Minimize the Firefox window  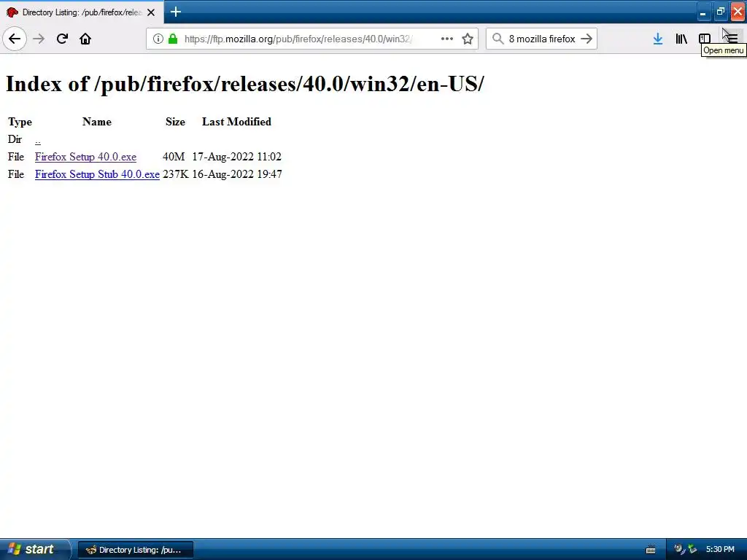pyautogui.click(x=703, y=12)
